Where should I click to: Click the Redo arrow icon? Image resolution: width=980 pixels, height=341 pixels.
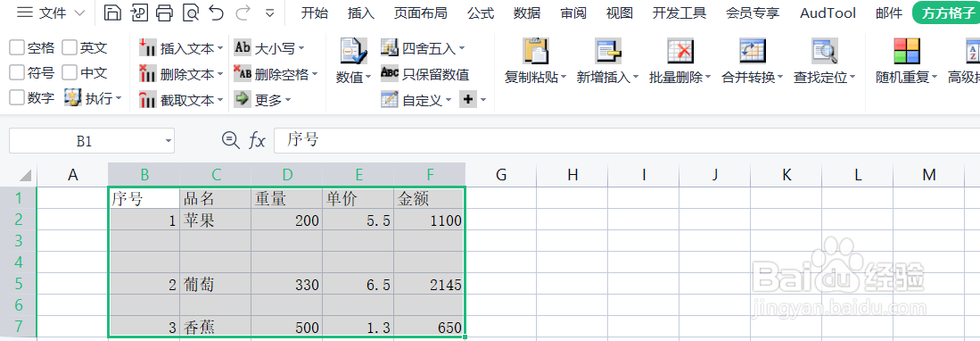click(243, 12)
